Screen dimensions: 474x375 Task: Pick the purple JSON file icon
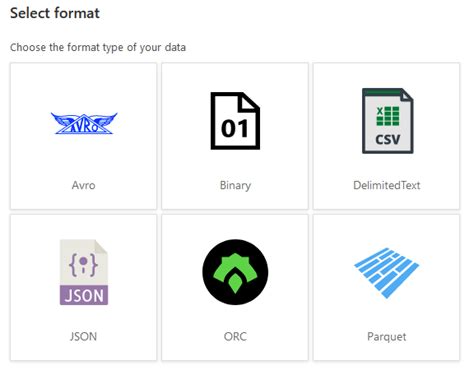[84, 272]
